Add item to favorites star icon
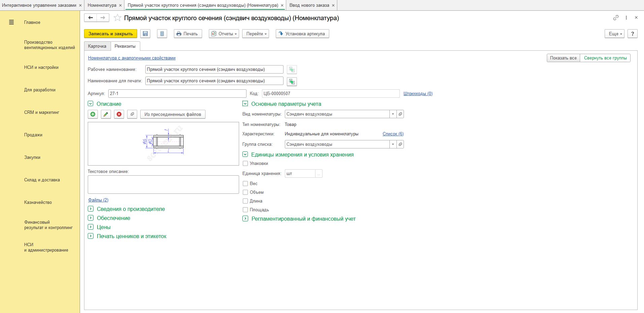Image resolution: width=644 pixels, height=313 pixels. 117,18
